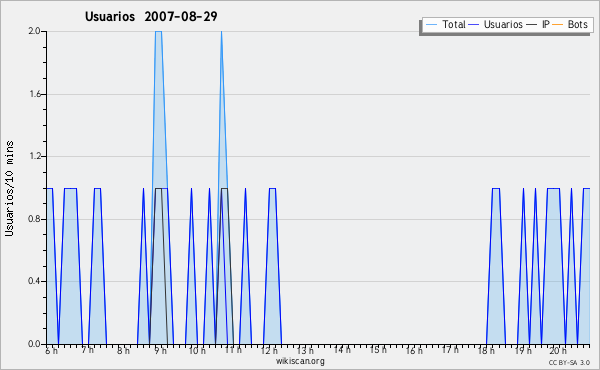600x370 pixels.
Task: Click the 9 h x-axis label
Action: pos(160,351)
